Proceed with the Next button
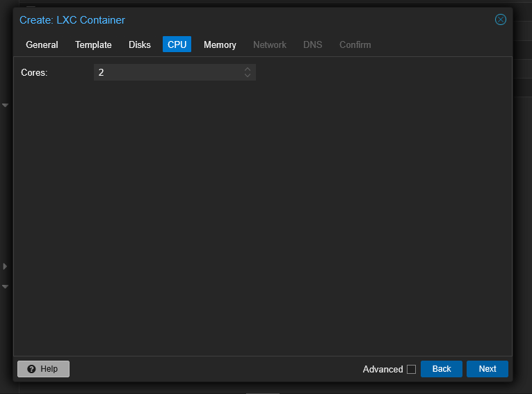 click(487, 369)
